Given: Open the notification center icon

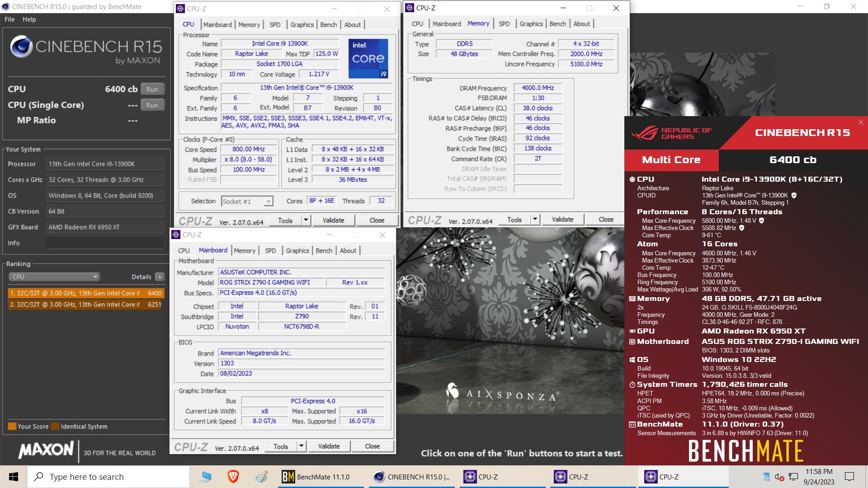Looking at the screenshot, I should [849, 477].
